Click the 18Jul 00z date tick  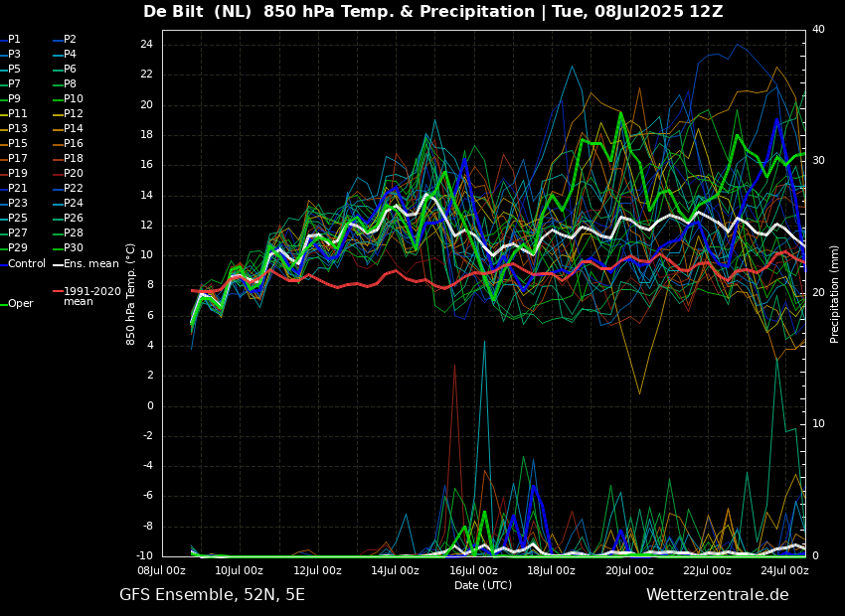(x=551, y=570)
